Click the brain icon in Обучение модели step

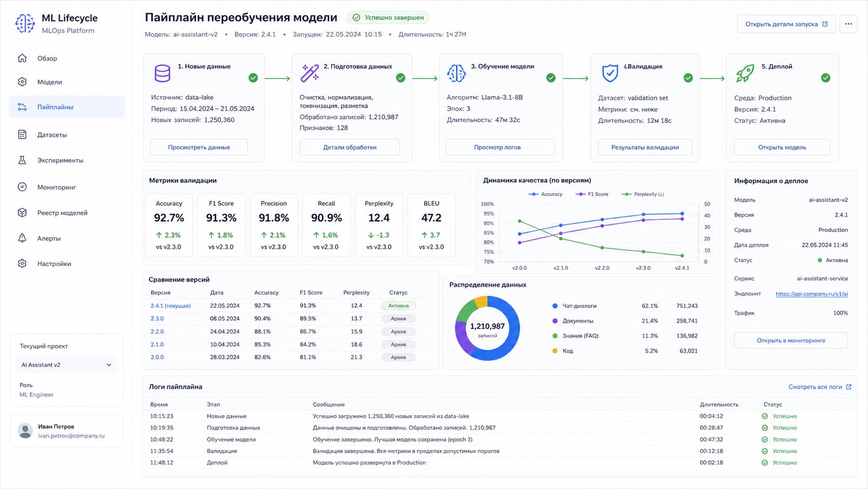click(456, 73)
